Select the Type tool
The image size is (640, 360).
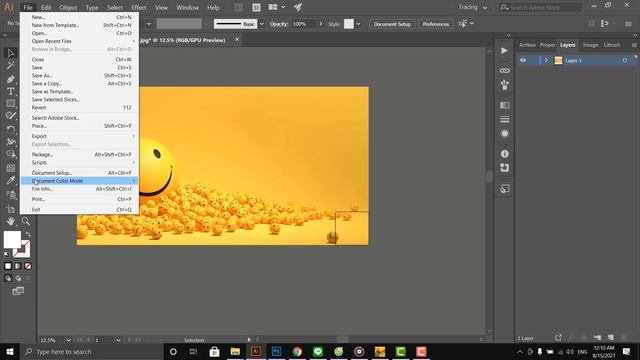[11, 91]
